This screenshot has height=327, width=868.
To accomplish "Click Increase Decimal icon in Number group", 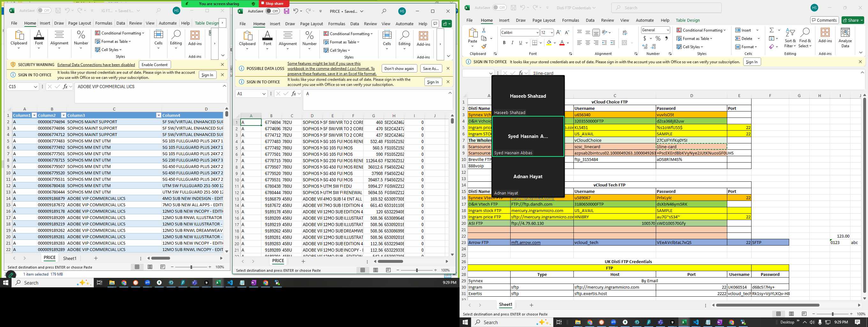I will 645,47.
